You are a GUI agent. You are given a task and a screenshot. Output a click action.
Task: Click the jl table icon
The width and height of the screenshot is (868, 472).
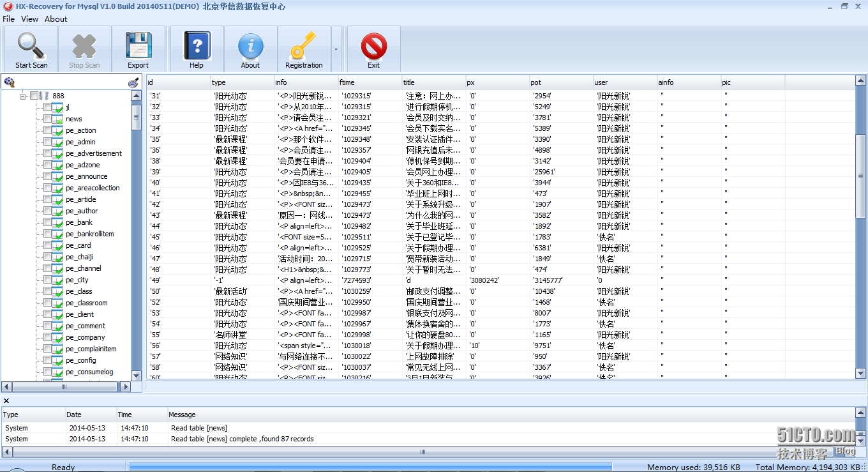click(x=57, y=107)
